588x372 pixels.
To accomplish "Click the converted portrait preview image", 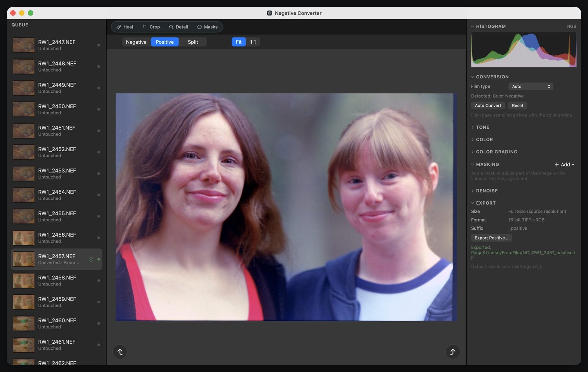I will [286, 207].
